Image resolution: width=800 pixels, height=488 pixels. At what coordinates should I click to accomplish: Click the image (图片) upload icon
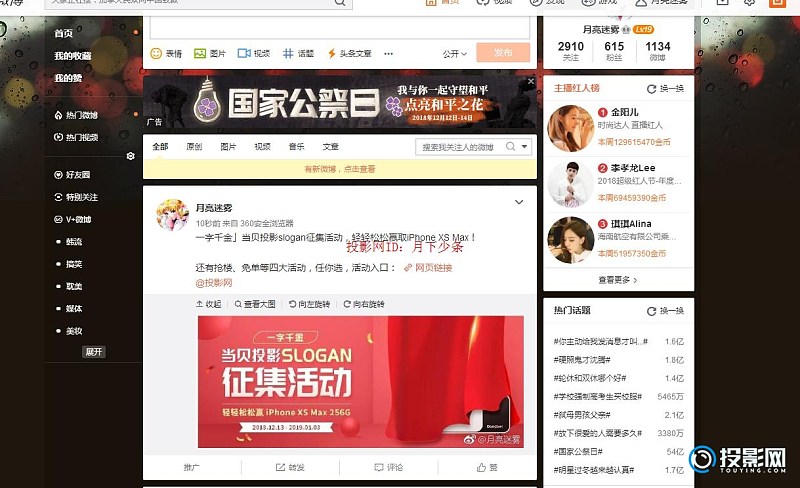[200, 53]
